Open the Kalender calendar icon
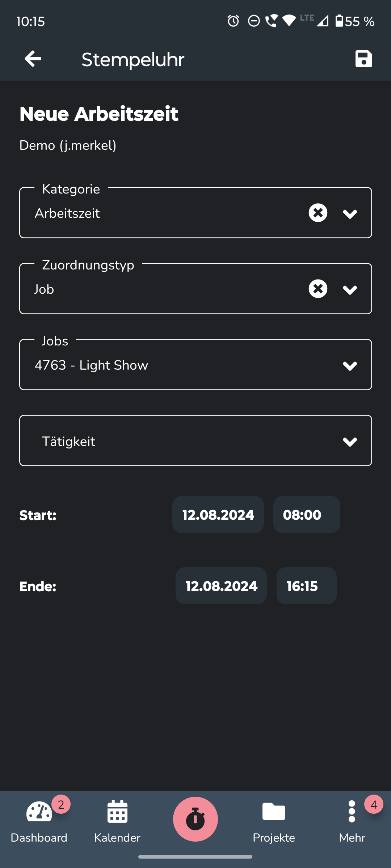The height and width of the screenshot is (868, 391). pos(117,812)
